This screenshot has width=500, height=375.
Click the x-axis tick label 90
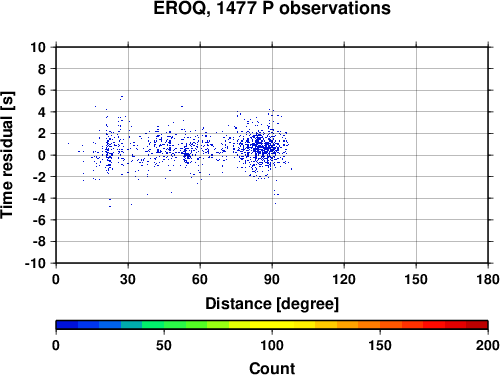coord(272,279)
